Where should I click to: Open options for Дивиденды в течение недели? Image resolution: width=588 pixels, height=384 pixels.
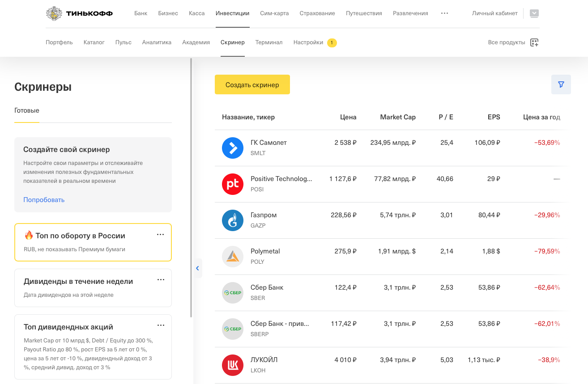[161, 280]
